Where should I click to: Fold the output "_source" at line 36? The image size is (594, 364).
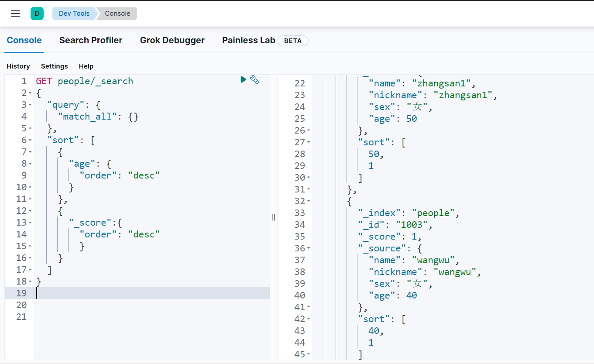tap(309, 248)
